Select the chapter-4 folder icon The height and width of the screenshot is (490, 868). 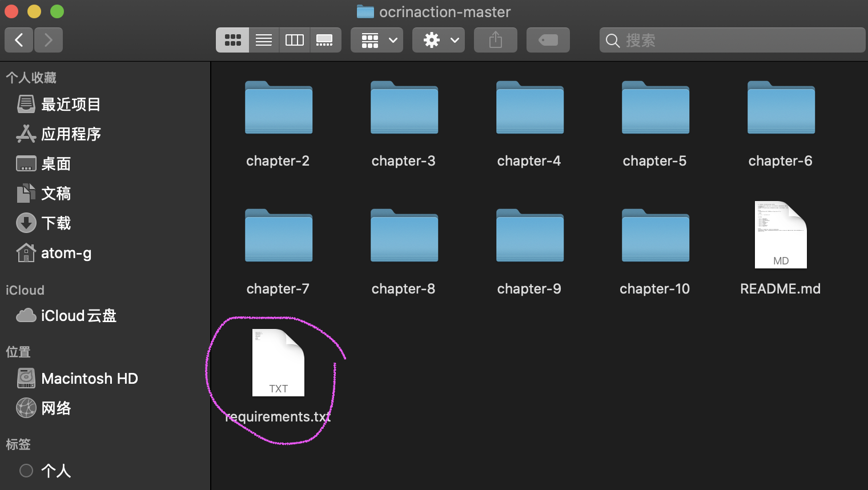530,107
